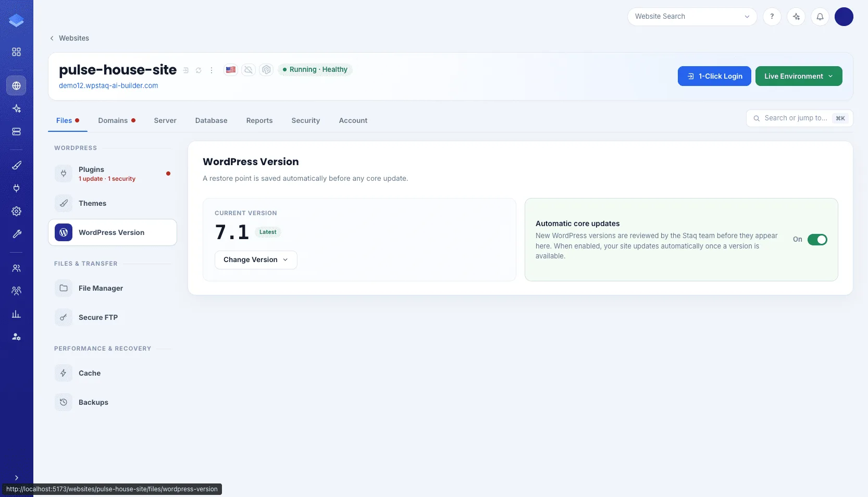
Task: Click the refresh icon beside site name
Action: [199, 70]
